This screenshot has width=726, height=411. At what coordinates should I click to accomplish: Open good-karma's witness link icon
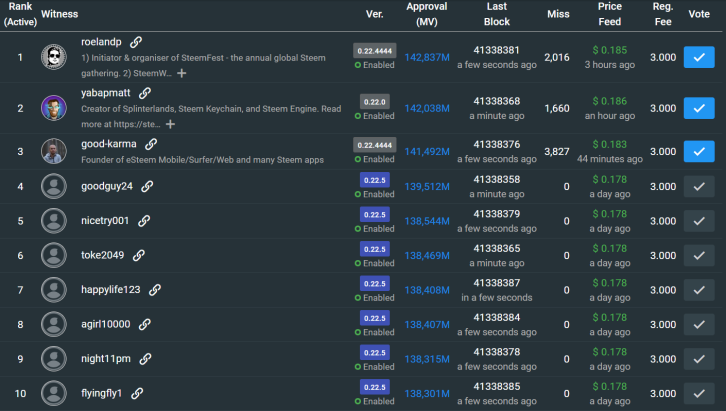click(151, 144)
